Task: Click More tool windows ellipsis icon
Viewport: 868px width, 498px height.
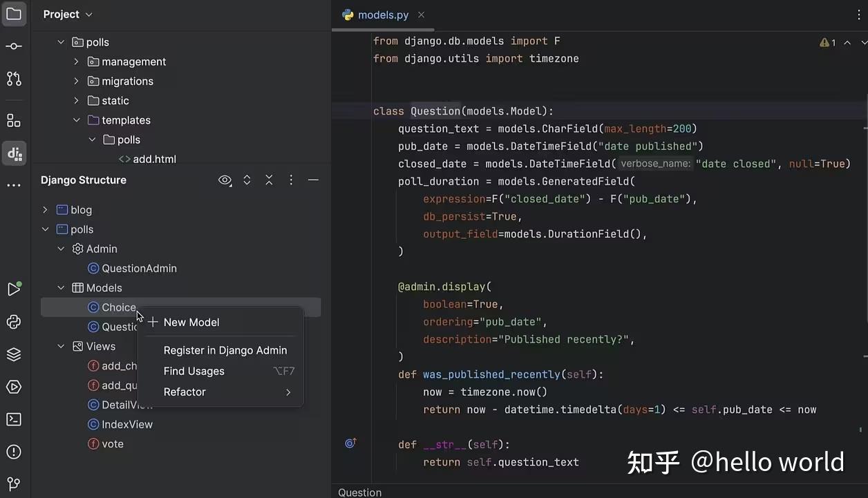Action: 15,184
